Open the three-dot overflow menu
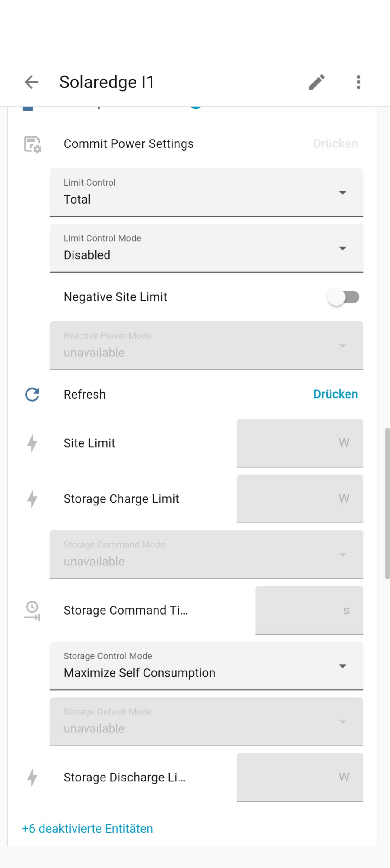This screenshot has height=868, width=390. click(358, 82)
